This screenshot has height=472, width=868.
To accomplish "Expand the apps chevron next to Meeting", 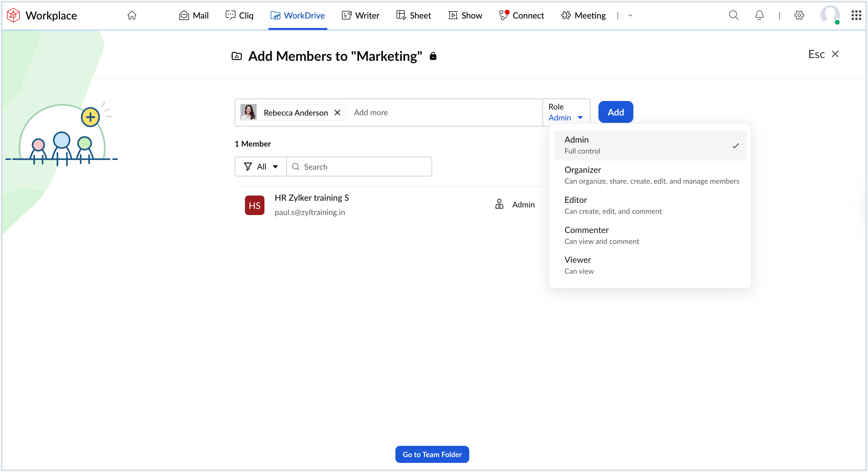I will coord(630,16).
